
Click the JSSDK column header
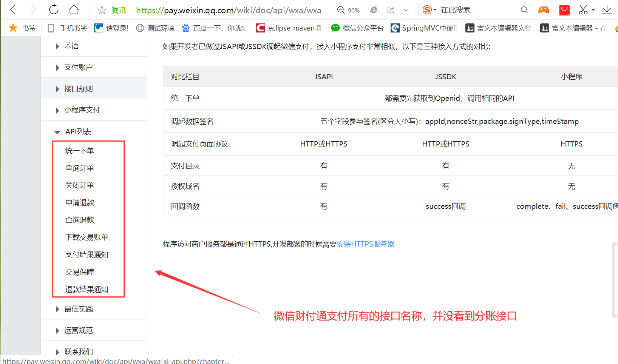point(446,77)
